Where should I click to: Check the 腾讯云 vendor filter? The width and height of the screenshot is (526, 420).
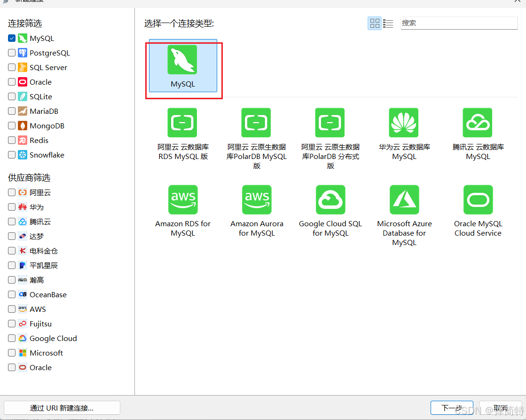tap(12, 222)
